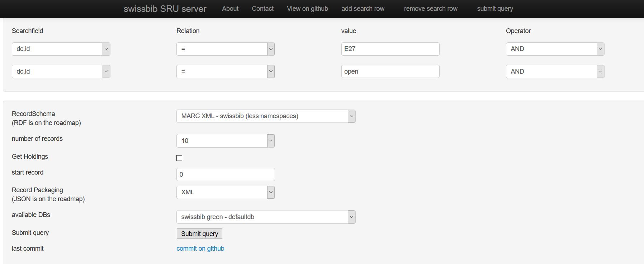Viewport: 644px width, 264px height.
Task: Click the 'last commit' label text
Action: [28, 249]
